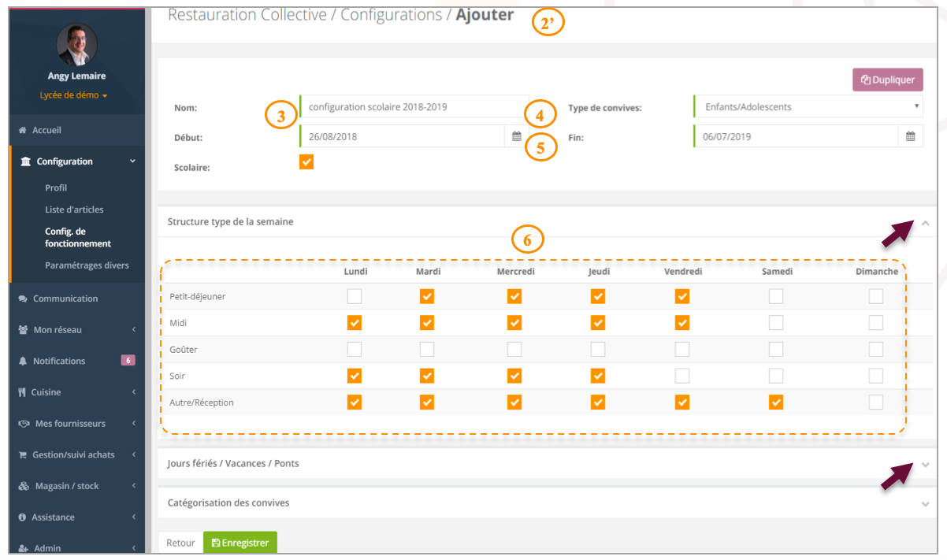
Task: Click the Nom text input field
Action: pyautogui.click(x=414, y=107)
